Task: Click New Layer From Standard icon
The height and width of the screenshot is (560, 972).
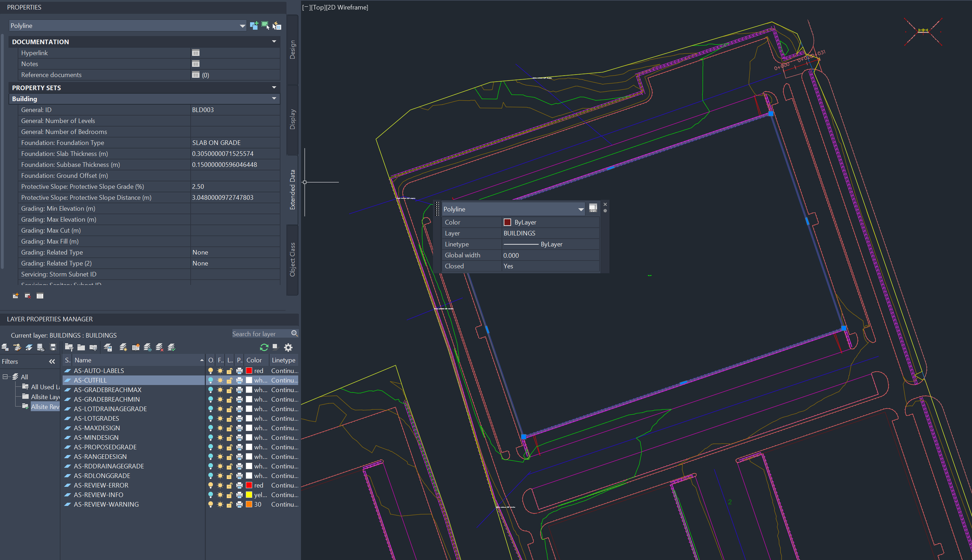Action: (x=135, y=347)
